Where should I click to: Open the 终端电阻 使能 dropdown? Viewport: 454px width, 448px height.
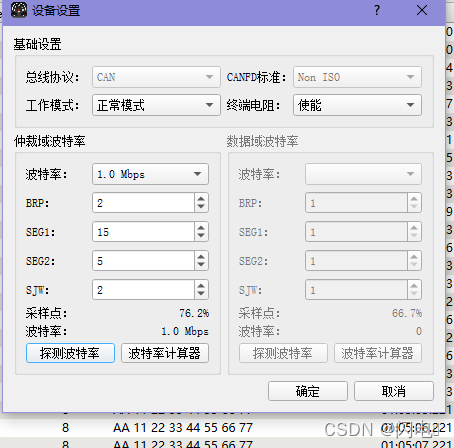[357, 105]
